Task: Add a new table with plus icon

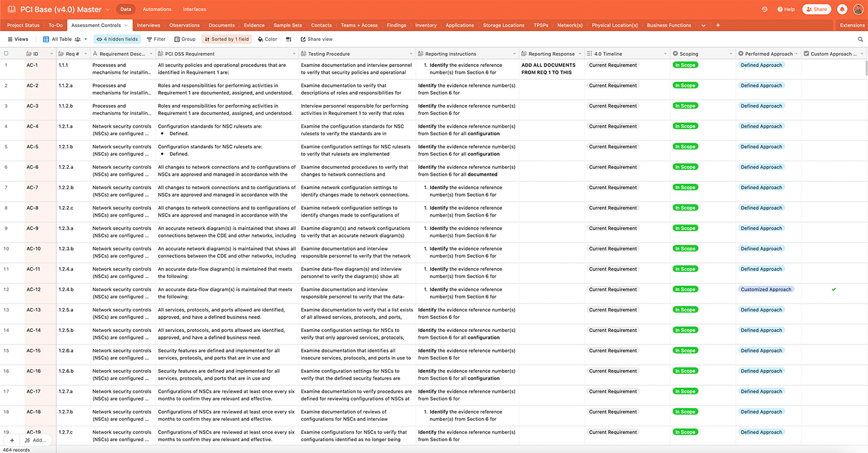Action: click(718, 25)
